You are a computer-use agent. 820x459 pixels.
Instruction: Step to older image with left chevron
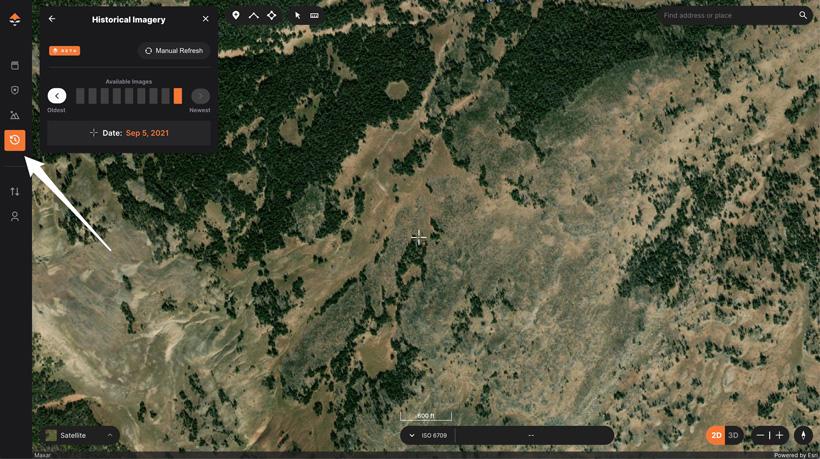coord(57,96)
